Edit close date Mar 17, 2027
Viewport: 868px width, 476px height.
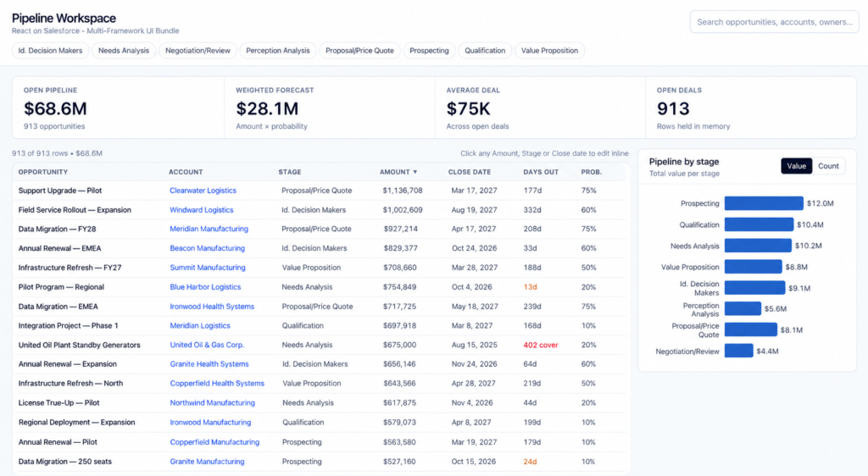coord(475,191)
